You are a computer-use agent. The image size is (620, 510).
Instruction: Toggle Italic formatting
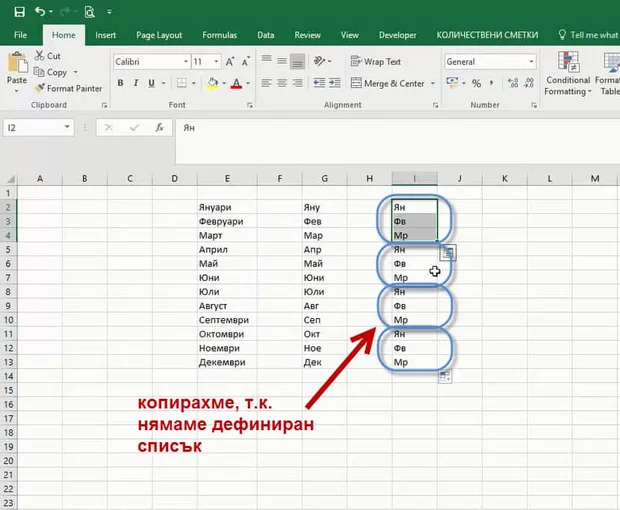pos(136,83)
